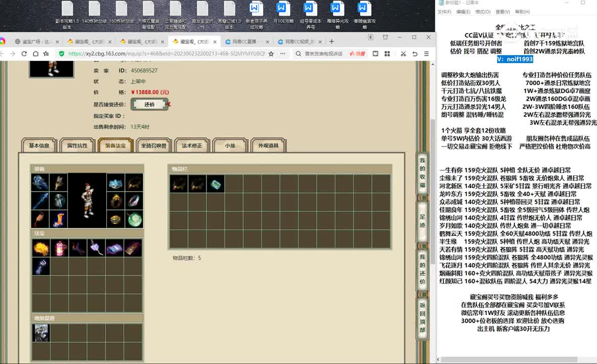Open the 文件(F) menu in Notepad

point(444,12)
